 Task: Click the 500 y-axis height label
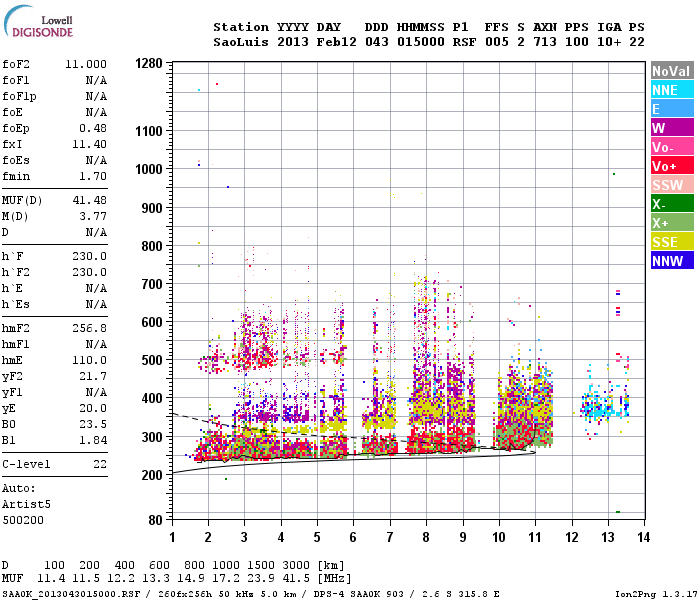(x=152, y=360)
